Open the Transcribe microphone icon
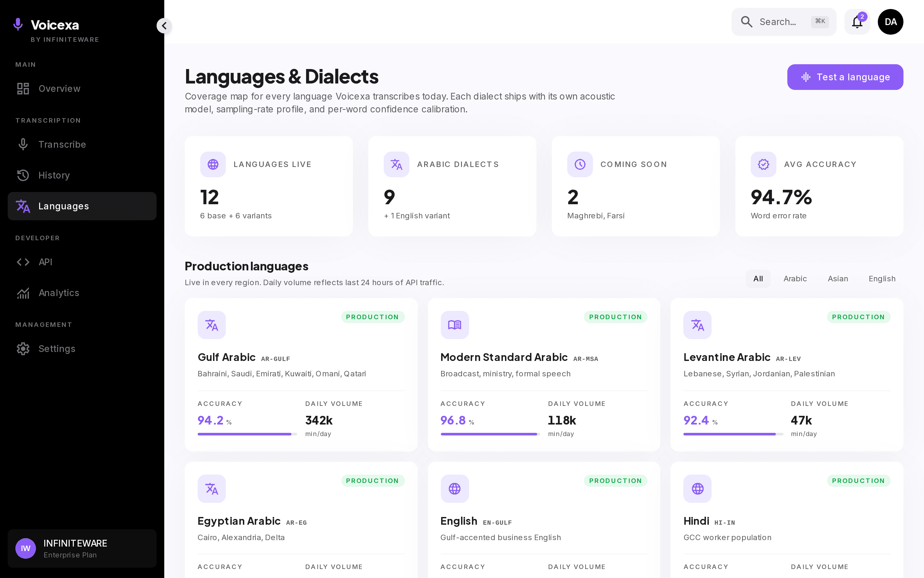The width and height of the screenshot is (924, 578). [23, 144]
